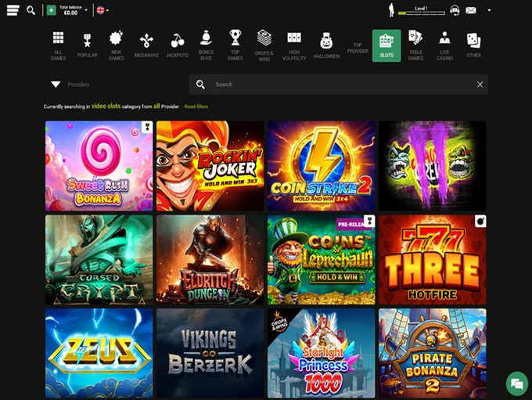This screenshot has width=532, height=400.
Task: Open the Megaways games category
Action: 146,45
